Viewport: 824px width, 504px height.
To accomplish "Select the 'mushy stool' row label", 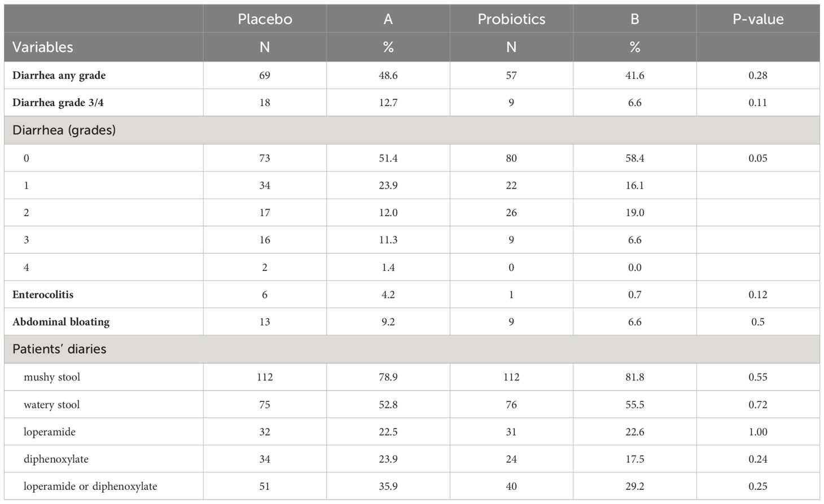I will coord(52,377).
